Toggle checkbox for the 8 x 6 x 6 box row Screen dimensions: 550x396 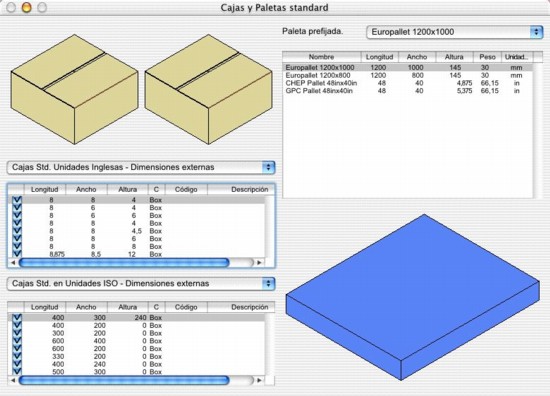pyautogui.click(x=17, y=216)
